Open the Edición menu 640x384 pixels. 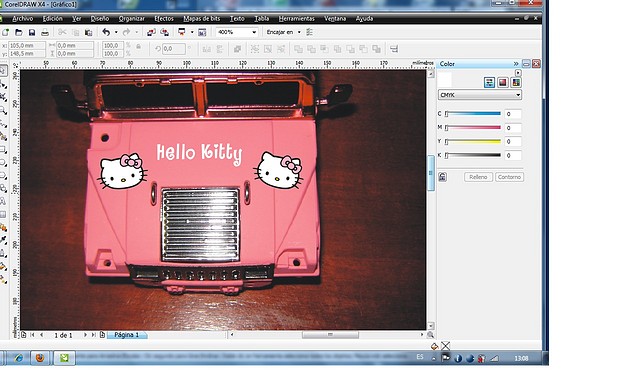(x=53, y=19)
